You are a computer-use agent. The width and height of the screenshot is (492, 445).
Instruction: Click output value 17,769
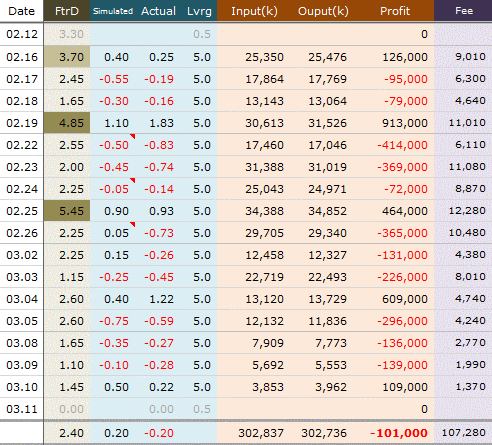[x=327, y=79]
